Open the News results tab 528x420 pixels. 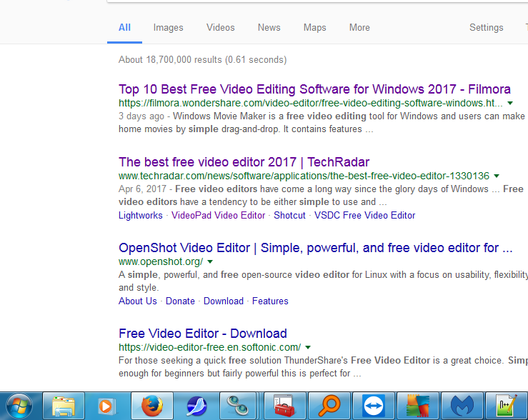click(269, 28)
